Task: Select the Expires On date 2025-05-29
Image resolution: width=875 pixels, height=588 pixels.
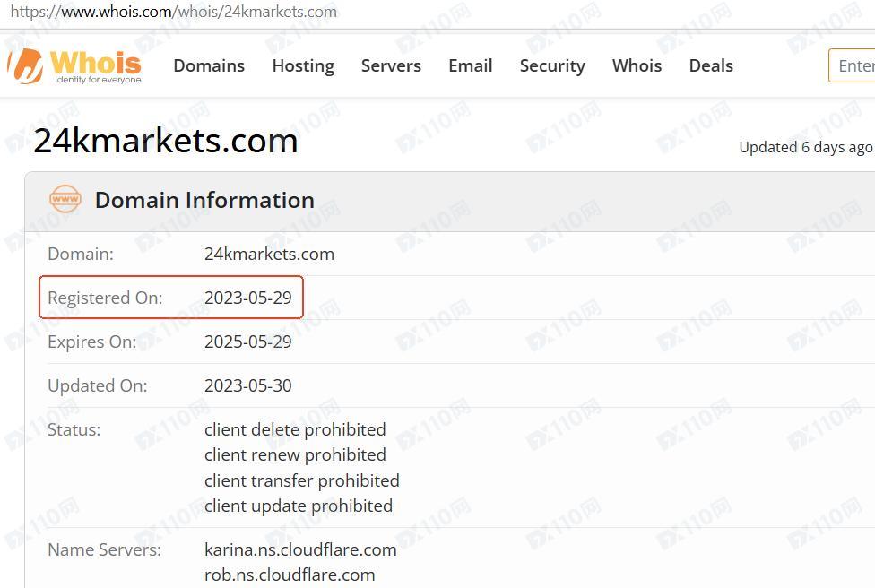Action: 247,342
